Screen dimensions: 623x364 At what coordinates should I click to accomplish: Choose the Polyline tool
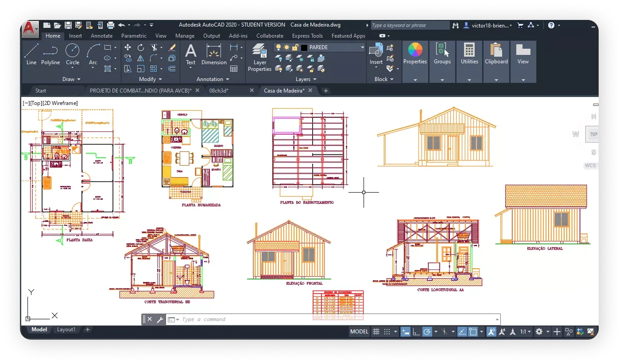point(50,54)
